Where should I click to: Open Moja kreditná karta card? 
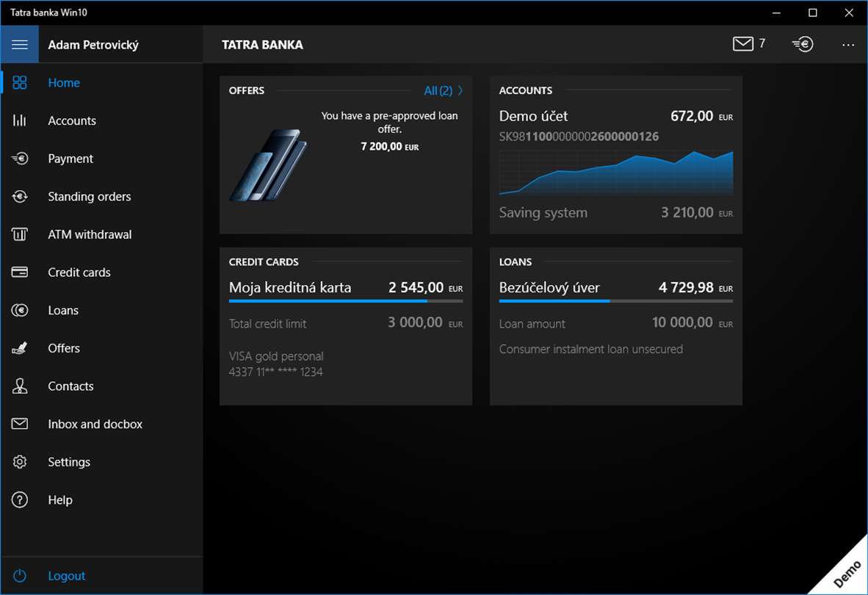pyautogui.click(x=290, y=288)
